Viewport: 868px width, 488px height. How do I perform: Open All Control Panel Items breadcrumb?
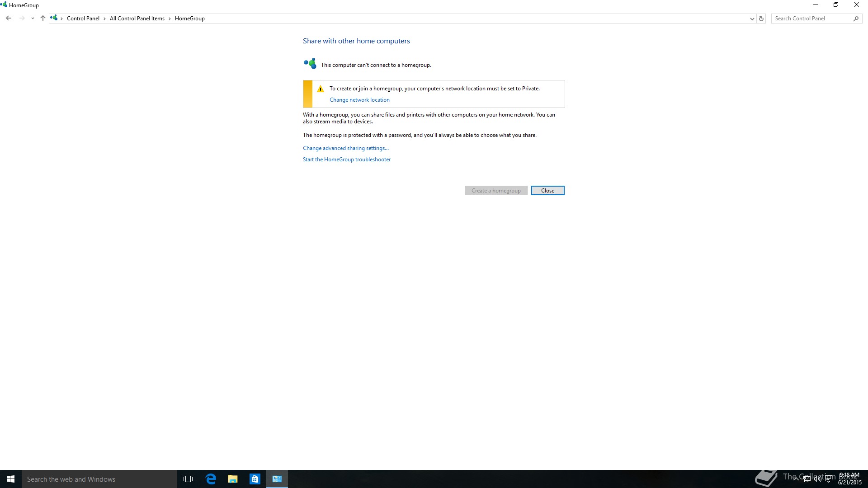coord(137,19)
